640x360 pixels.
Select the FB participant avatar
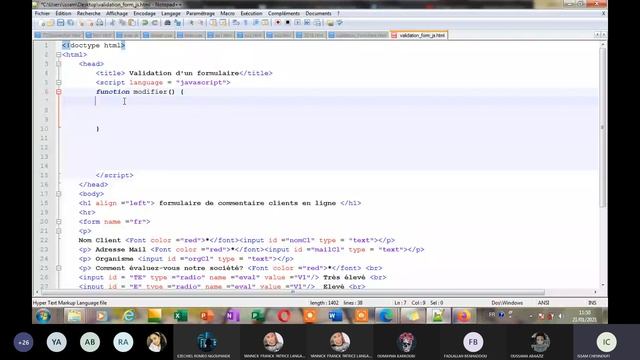pos(473,342)
